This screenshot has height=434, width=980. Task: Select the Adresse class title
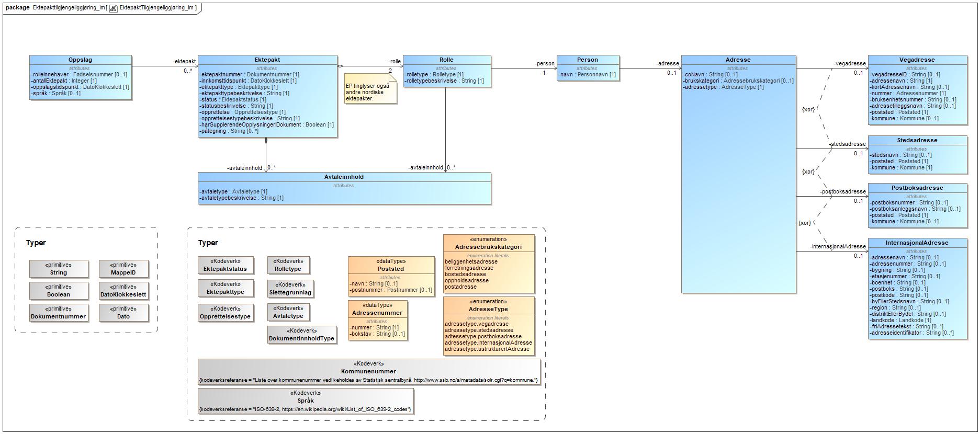[x=738, y=60]
